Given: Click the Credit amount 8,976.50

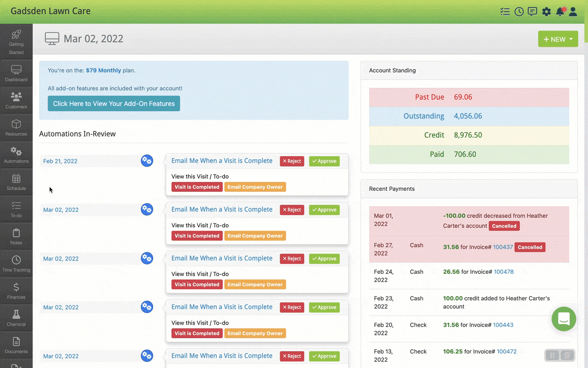Looking at the screenshot, I should pyautogui.click(x=468, y=135).
